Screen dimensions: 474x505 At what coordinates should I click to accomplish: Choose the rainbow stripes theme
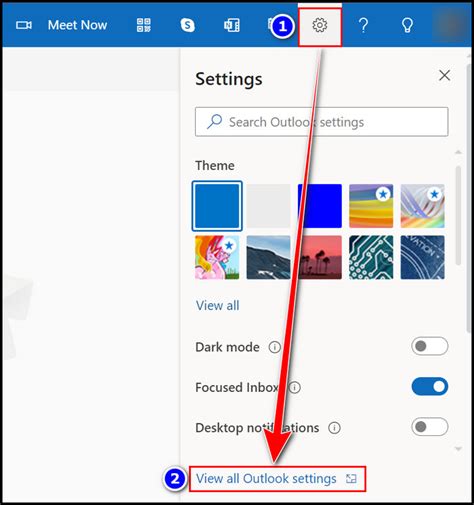[371, 206]
